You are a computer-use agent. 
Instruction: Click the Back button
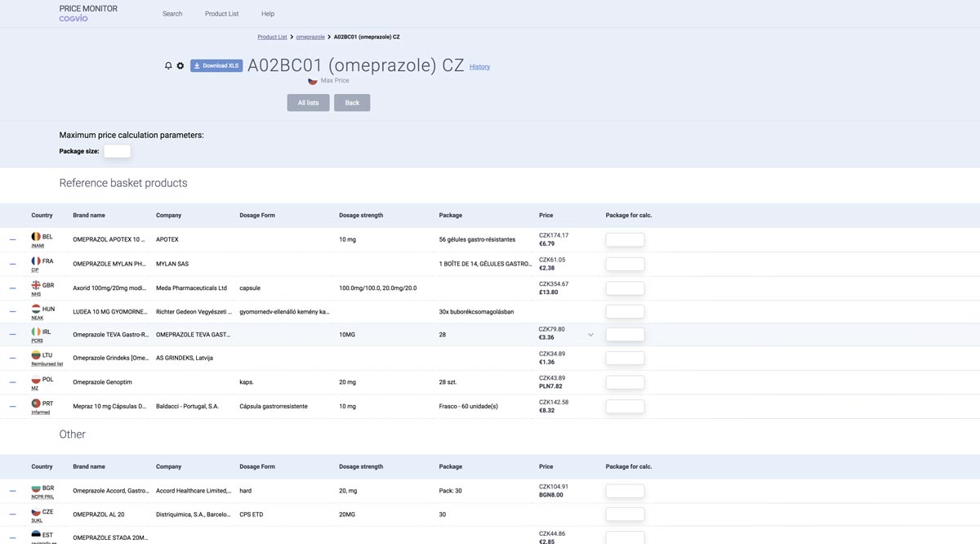352,103
